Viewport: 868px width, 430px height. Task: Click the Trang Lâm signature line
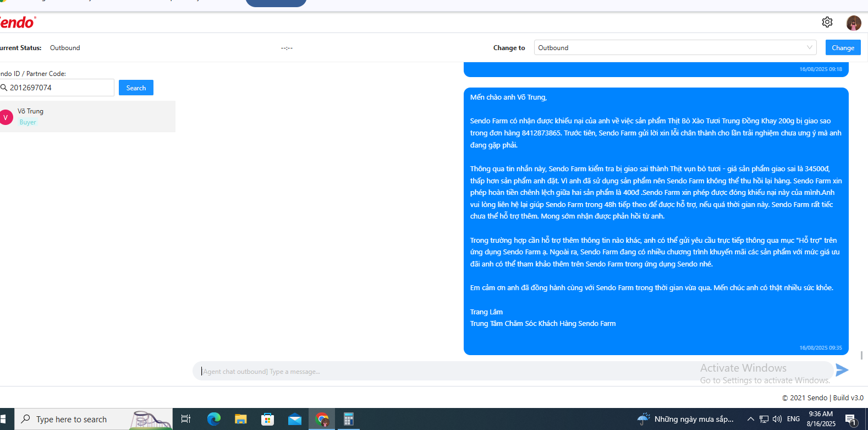point(486,312)
